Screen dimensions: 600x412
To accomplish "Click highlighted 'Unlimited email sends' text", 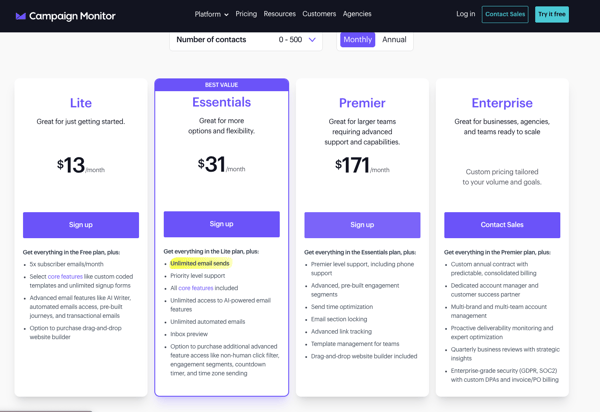I will pos(200,263).
